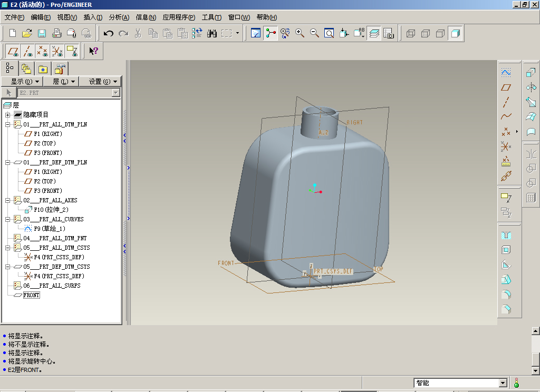
Task: Click the 层(L) button
Action: 61,82
